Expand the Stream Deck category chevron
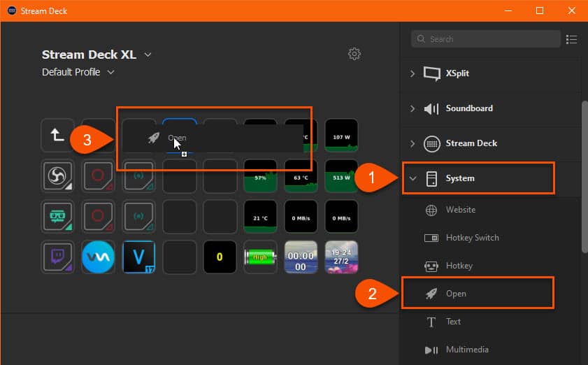 click(x=413, y=143)
